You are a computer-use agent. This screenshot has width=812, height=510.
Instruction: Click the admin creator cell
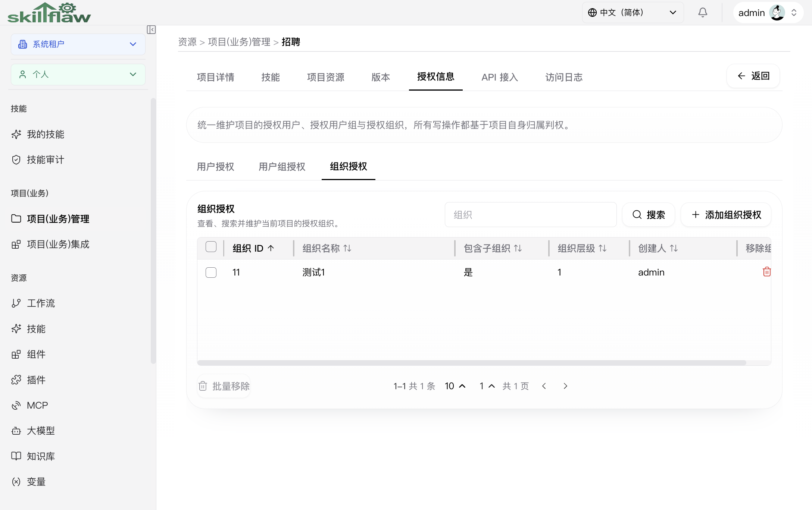pos(651,273)
